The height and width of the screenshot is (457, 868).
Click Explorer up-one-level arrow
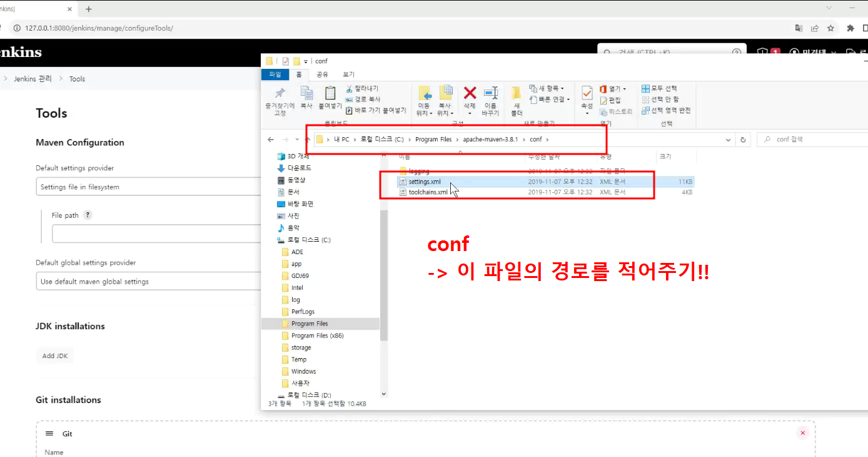click(x=306, y=140)
